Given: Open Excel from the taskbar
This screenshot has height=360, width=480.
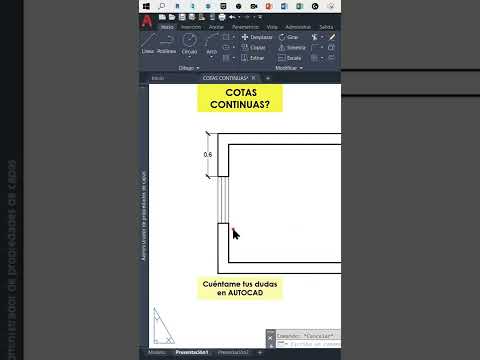Looking at the screenshot, I should point(299,6).
